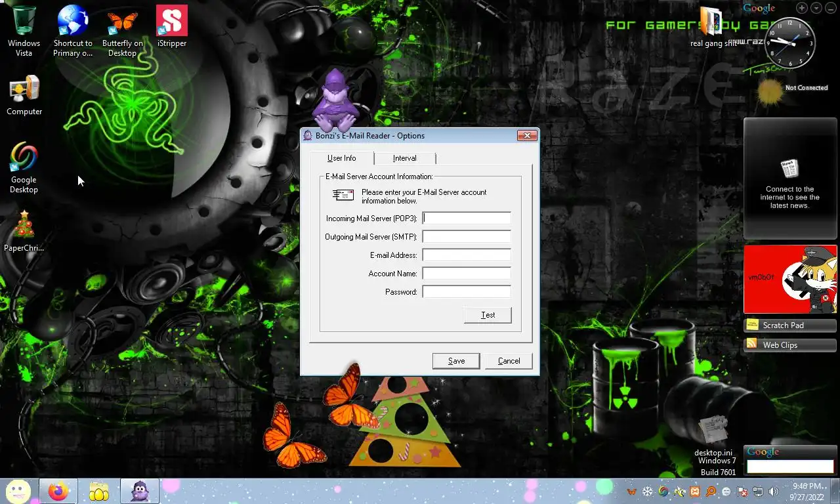Click the Cancel button
Image resolution: width=840 pixels, height=504 pixels.
(509, 361)
